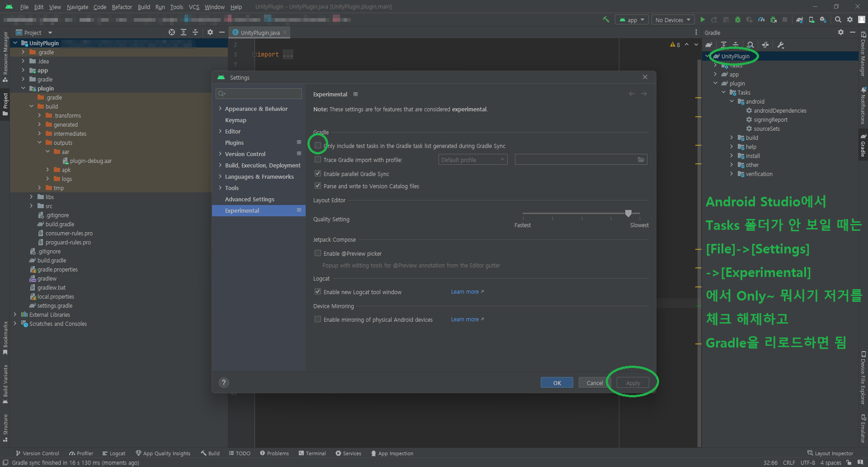Click the Search Everywhere magnifier icon
This screenshot has height=467, width=868.
point(838,19)
